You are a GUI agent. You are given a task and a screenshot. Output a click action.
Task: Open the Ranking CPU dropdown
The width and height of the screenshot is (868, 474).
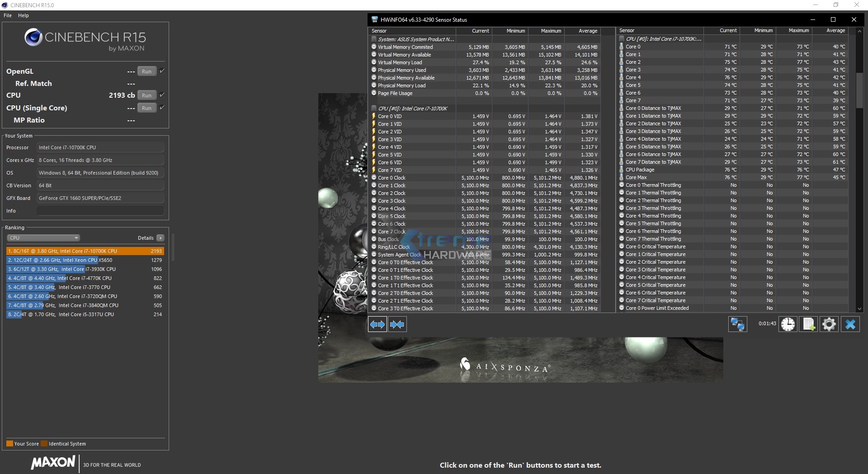click(x=43, y=238)
